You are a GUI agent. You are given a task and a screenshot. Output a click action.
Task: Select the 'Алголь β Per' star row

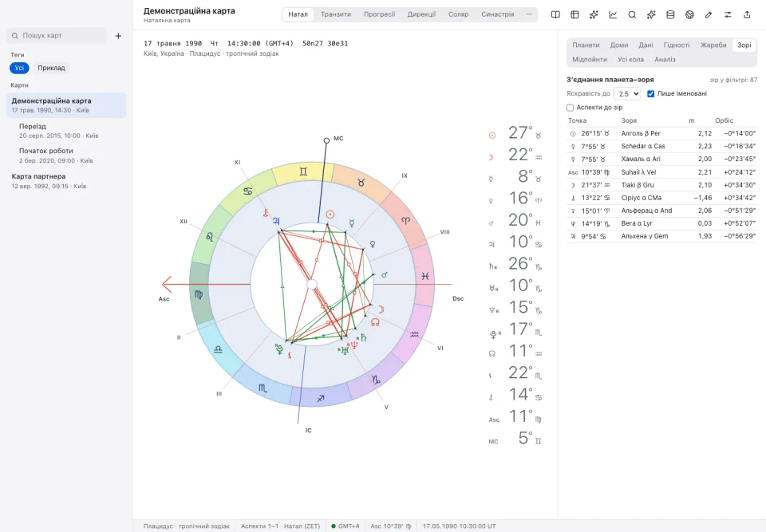pyautogui.click(x=662, y=133)
